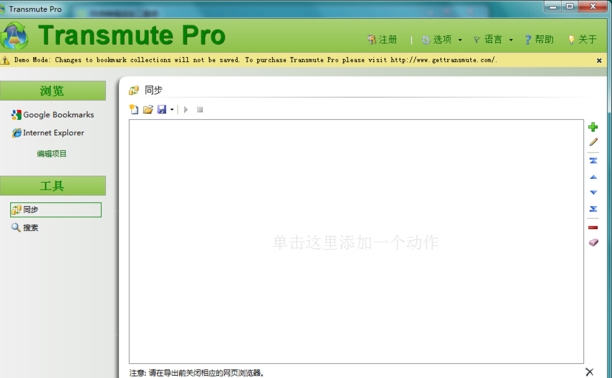Image resolution: width=612 pixels, height=378 pixels.
Task: Remove action with red minus icon
Action: point(593,227)
